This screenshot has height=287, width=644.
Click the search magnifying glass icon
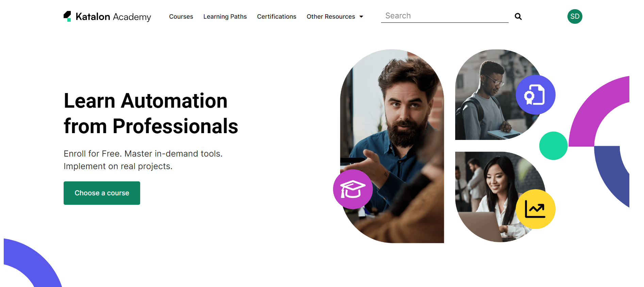518,16
